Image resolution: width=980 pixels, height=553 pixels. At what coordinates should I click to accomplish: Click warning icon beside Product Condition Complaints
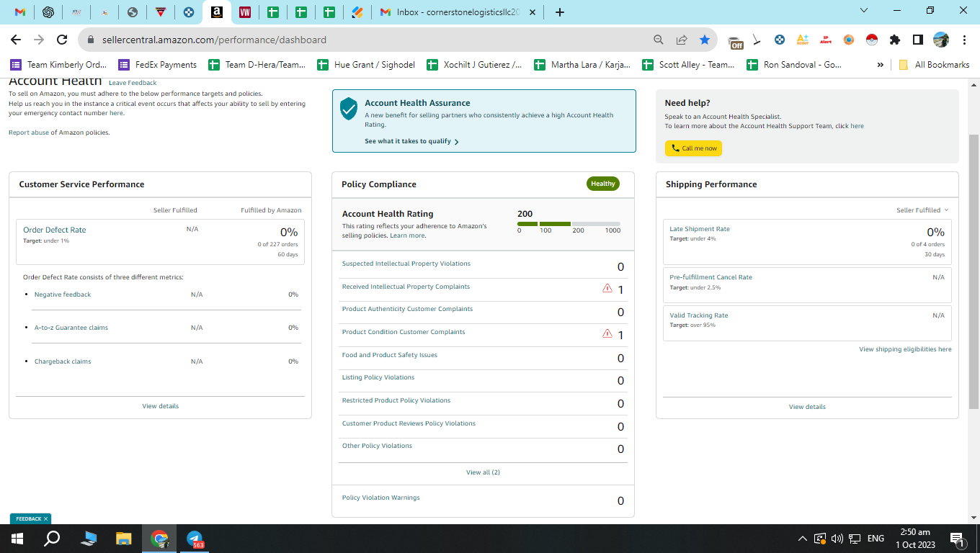point(607,334)
